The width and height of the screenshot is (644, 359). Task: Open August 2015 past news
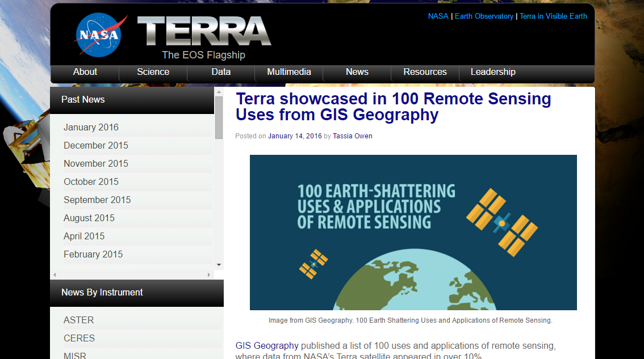[89, 218]
